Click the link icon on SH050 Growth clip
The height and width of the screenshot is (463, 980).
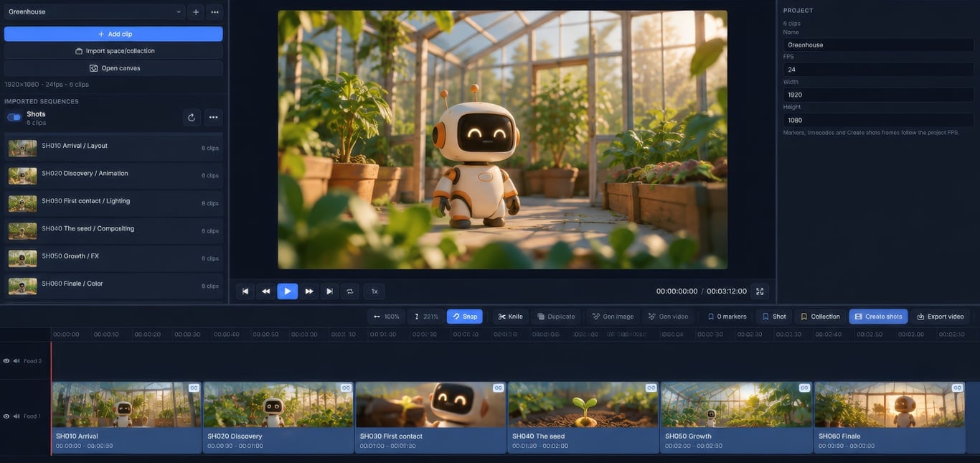coord(804,388)
